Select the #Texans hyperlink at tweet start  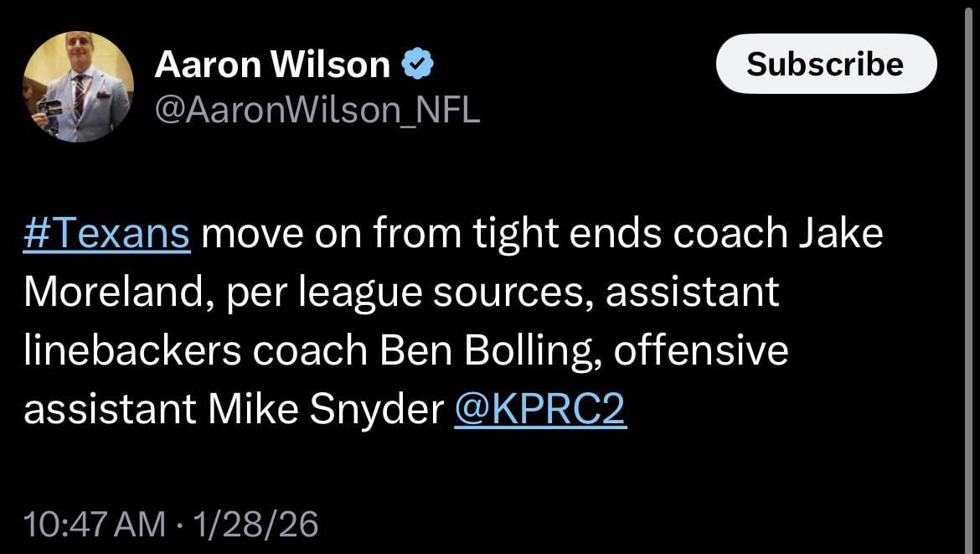coord(106,232)
